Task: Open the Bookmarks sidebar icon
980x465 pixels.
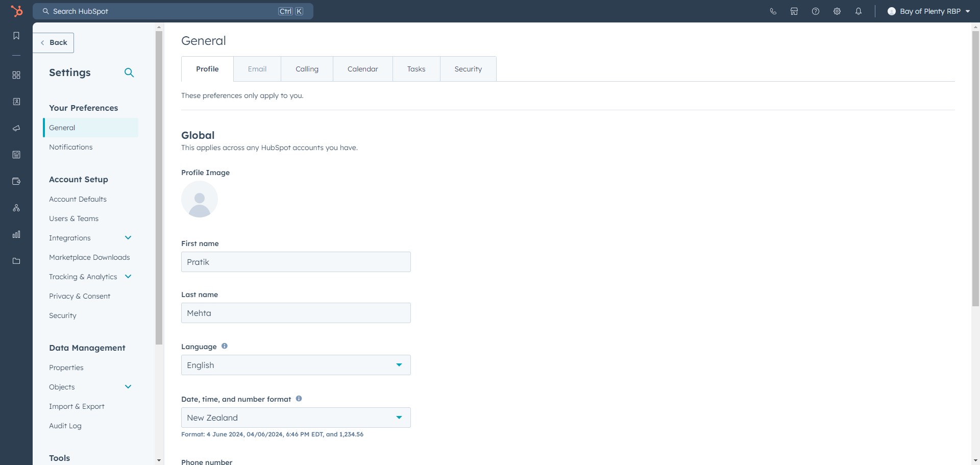Action: pos(16,36)
